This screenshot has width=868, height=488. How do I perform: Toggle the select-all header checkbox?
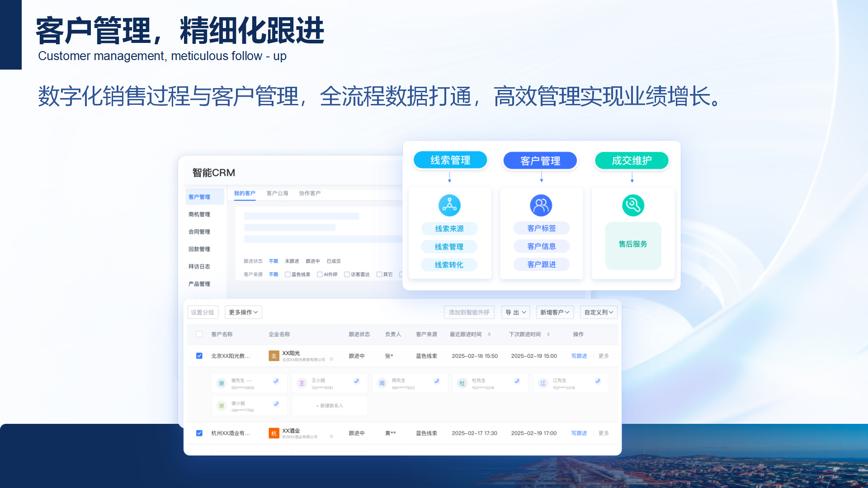pyautogui.click(x=199, y=334)
